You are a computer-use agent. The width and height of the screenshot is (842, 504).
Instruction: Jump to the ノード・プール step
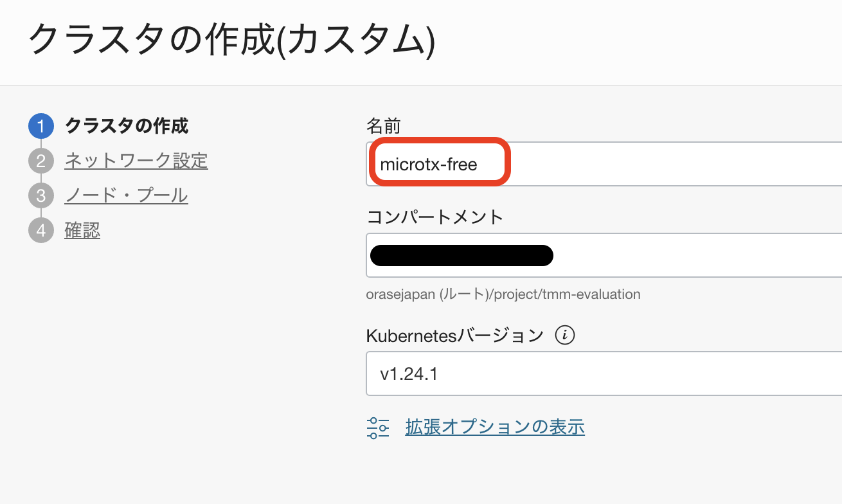tap(126, 195)
